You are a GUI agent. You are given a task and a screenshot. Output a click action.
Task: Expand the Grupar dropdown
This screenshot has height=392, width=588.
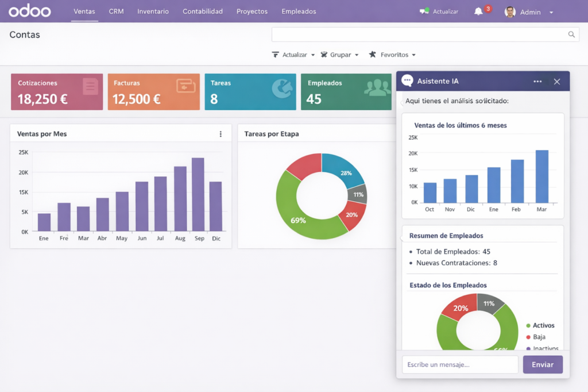pos(340,54)
